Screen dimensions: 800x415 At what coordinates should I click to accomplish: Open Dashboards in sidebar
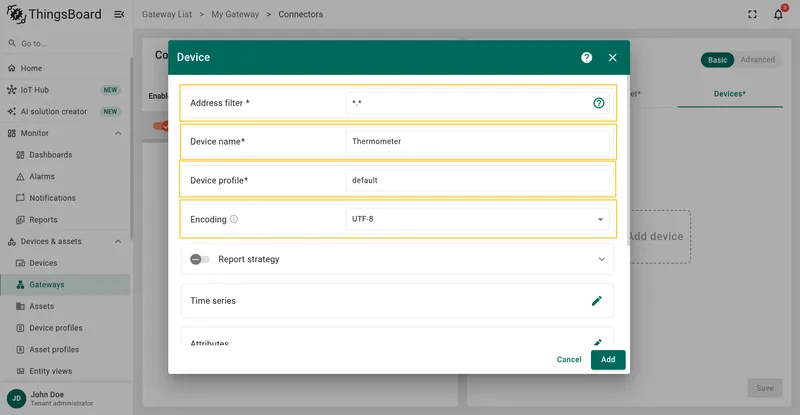click(65, 155)
